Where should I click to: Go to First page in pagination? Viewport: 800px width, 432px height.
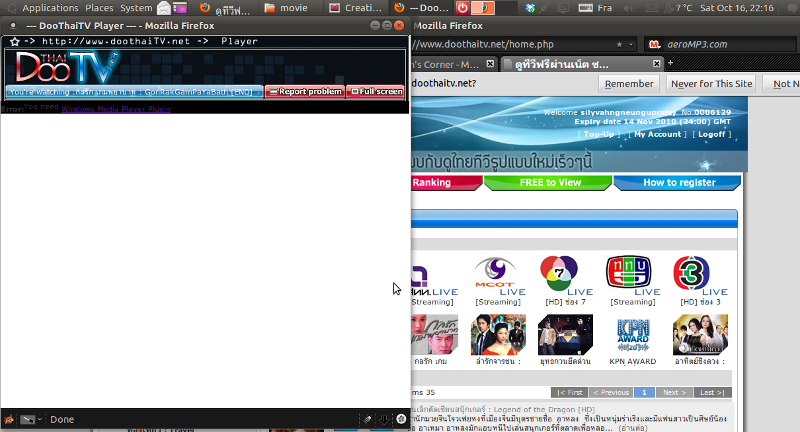click(x=569, y=392)
